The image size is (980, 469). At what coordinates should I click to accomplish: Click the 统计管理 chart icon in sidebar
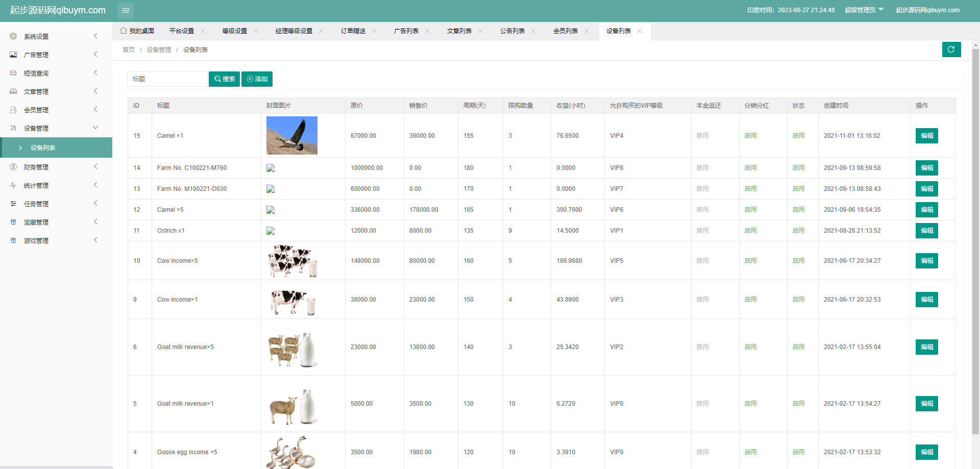point(13,185)
